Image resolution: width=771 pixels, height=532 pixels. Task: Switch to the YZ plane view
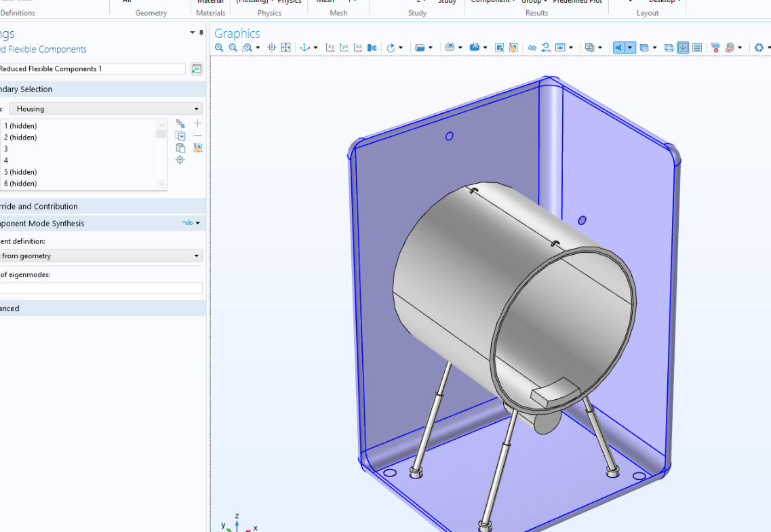344,47
